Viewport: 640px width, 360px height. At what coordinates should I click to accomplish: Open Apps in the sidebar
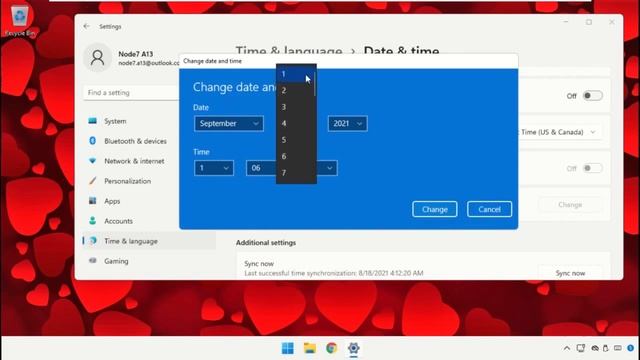[x=112, y=201]
